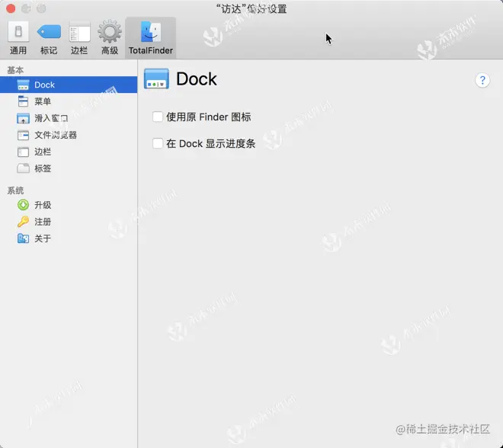This screenshot has width=503, height=448.
Task: Select Dock in the sidebar list
Action: (69, 85)
